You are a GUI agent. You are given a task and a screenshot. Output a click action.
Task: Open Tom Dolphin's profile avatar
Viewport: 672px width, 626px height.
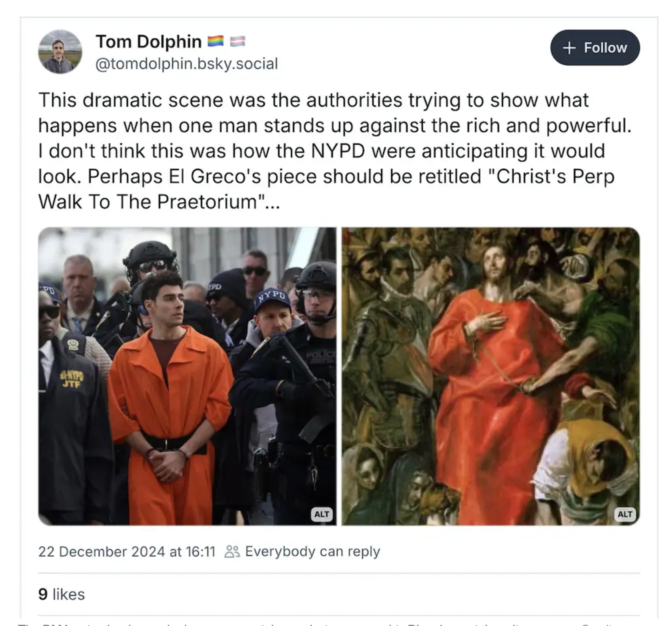60,51
